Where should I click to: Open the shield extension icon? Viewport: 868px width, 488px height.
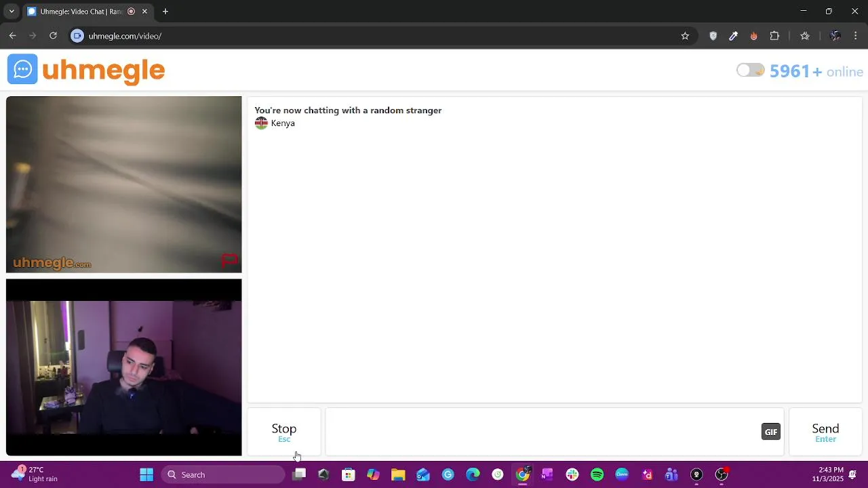click(713, 36)
